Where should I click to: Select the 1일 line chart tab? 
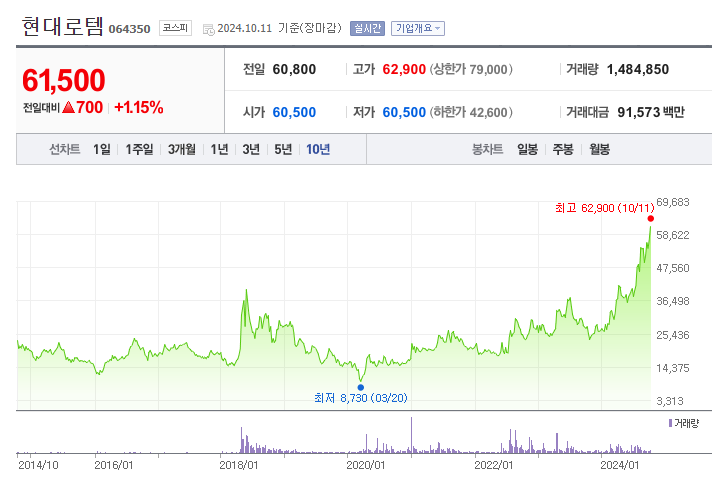[x=102, y=149]
